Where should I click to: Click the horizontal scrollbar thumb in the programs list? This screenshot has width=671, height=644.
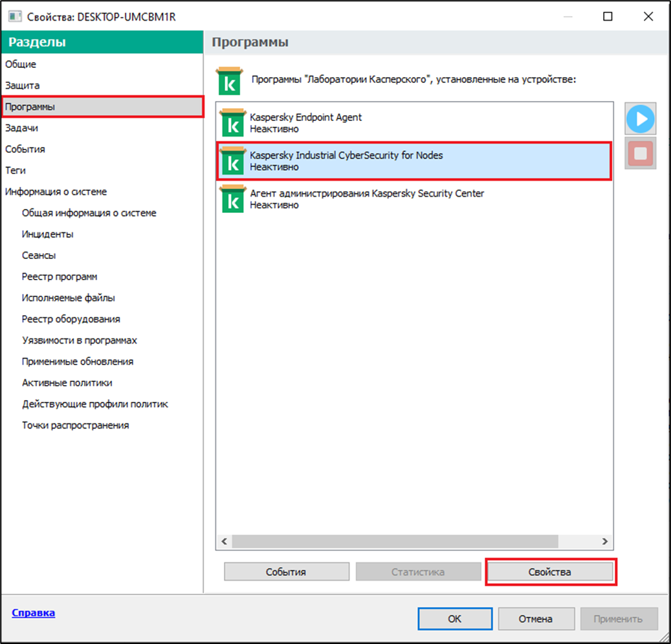click(x=394, y=541)
